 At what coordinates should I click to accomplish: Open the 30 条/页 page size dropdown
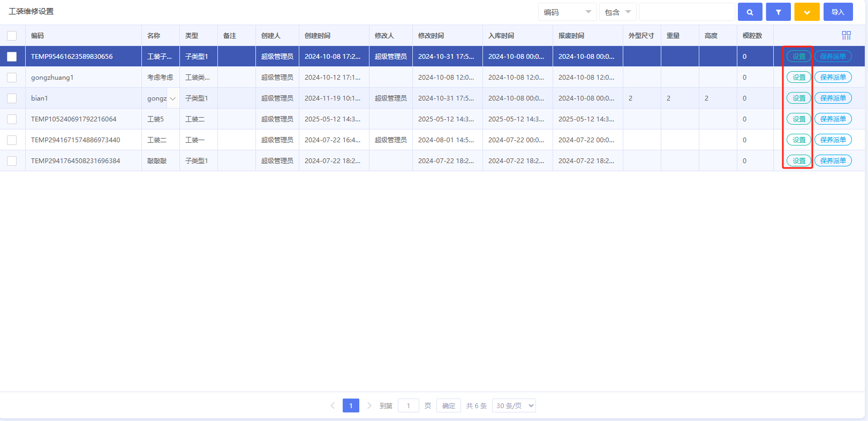click(x=514, y=405)
